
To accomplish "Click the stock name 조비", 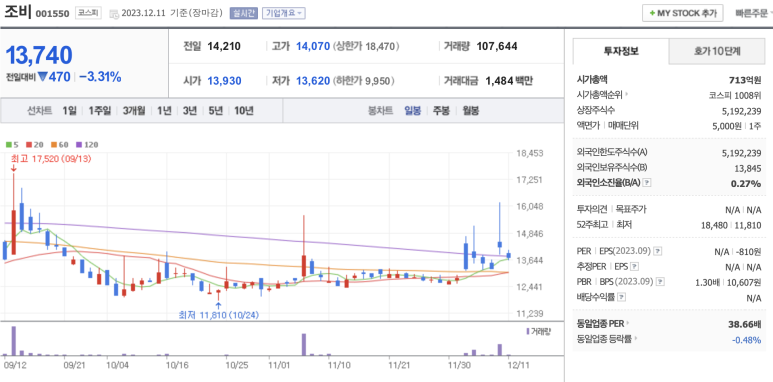I will click(18, 12).
